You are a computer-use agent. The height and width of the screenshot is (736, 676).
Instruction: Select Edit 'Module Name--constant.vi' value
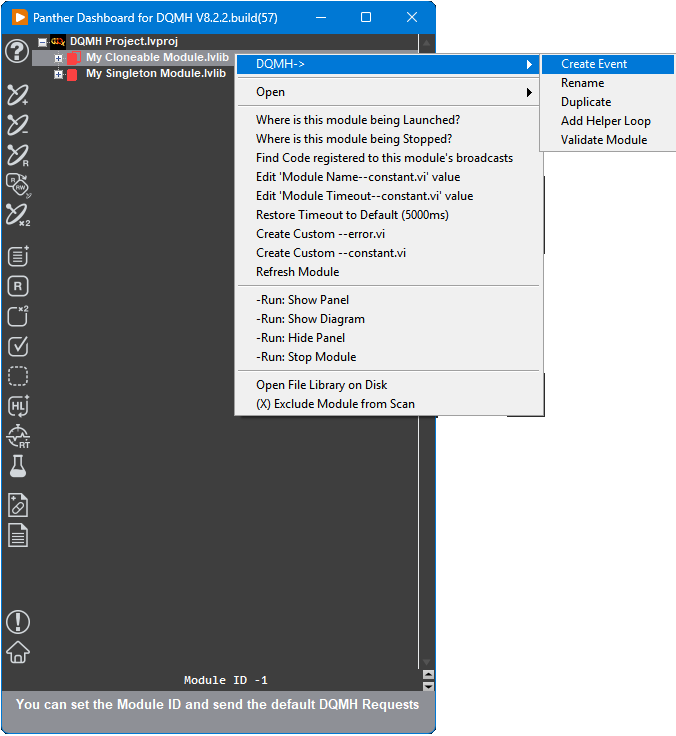click(x=388, y=177)
